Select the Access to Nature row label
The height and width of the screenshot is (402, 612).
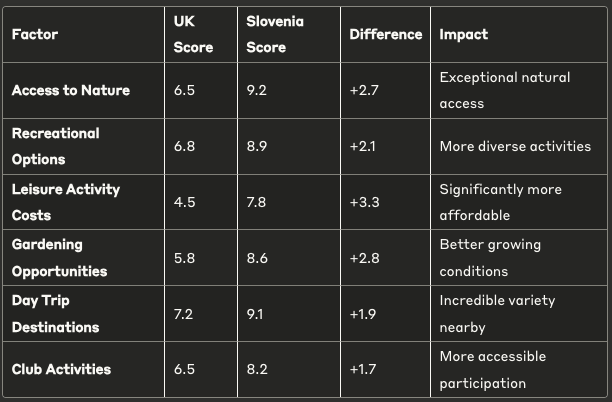click(x=70, y=90)
